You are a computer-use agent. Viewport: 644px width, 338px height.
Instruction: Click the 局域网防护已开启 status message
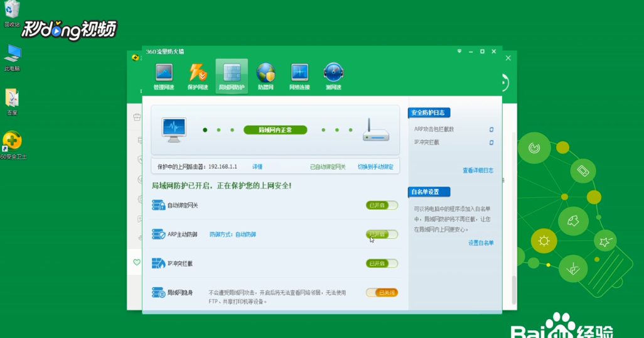tap(222, 186)
